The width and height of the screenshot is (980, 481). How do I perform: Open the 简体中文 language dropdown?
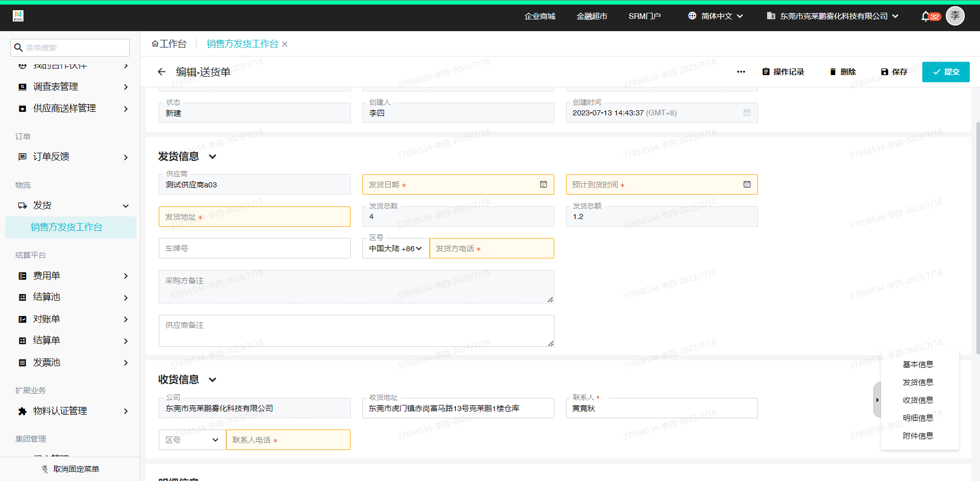[x=715, y=16]
